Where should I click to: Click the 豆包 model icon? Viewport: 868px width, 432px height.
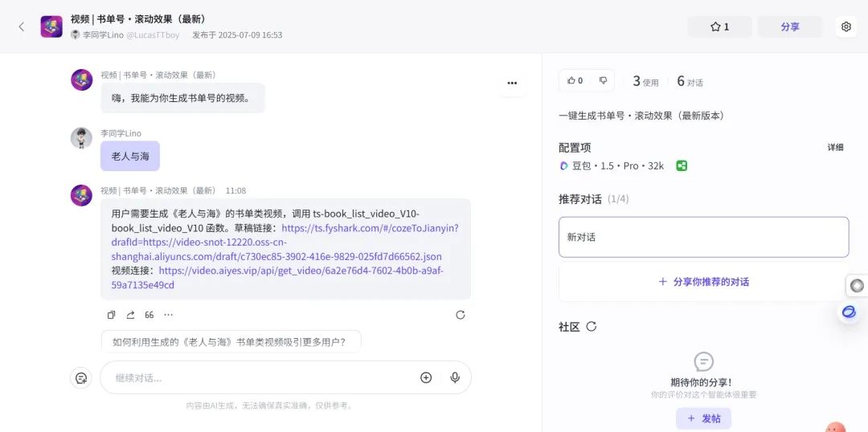pyautogui.click(x=564, y=165)
